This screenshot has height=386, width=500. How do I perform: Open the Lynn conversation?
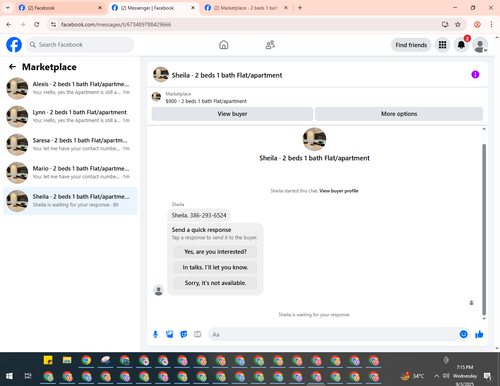[x=70, y=116]
